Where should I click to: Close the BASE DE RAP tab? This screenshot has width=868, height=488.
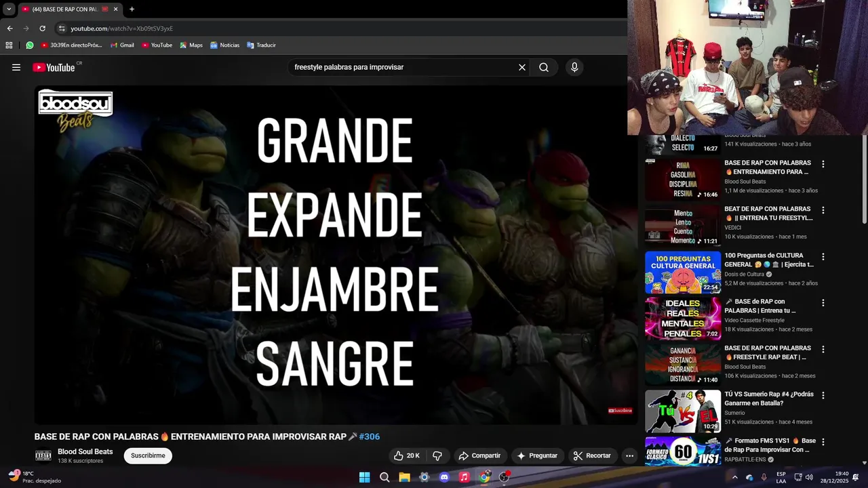[115, 9]
